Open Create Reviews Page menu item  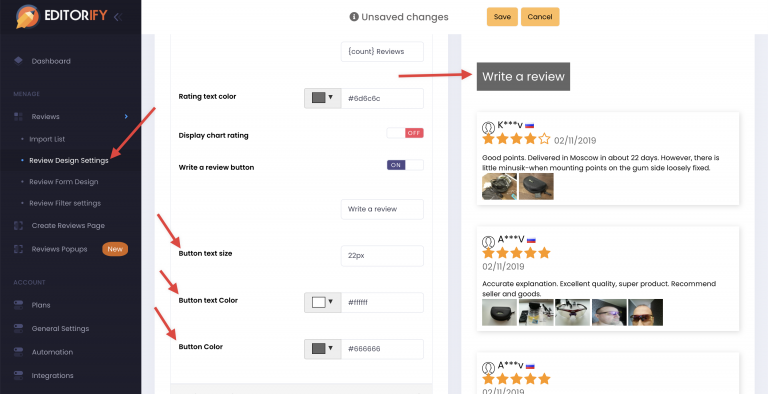[68, 225]
